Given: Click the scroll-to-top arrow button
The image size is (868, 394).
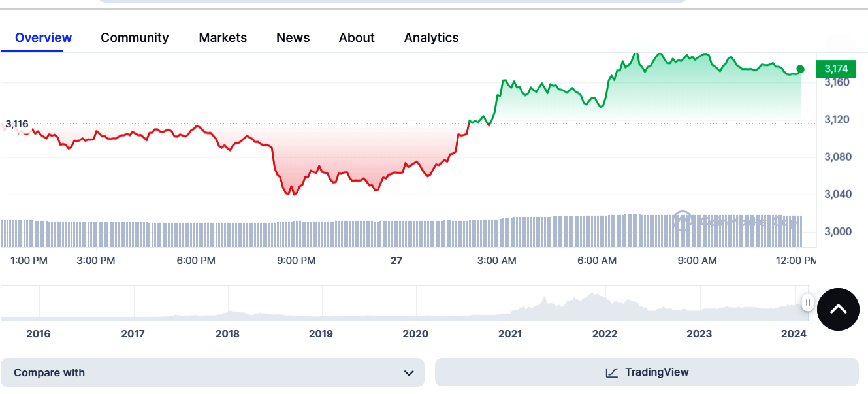Looking at the screenshot, I should point(838,309).
